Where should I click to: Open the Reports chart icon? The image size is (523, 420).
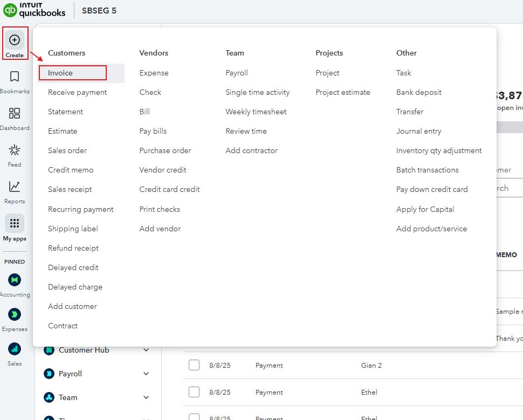point(15,187)
